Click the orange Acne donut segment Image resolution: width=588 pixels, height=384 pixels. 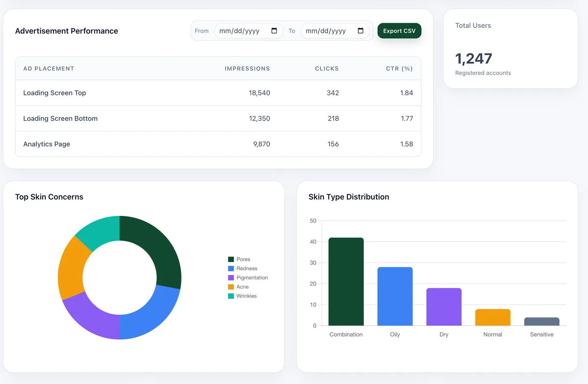pyautogui.click(x=71, y=271)
